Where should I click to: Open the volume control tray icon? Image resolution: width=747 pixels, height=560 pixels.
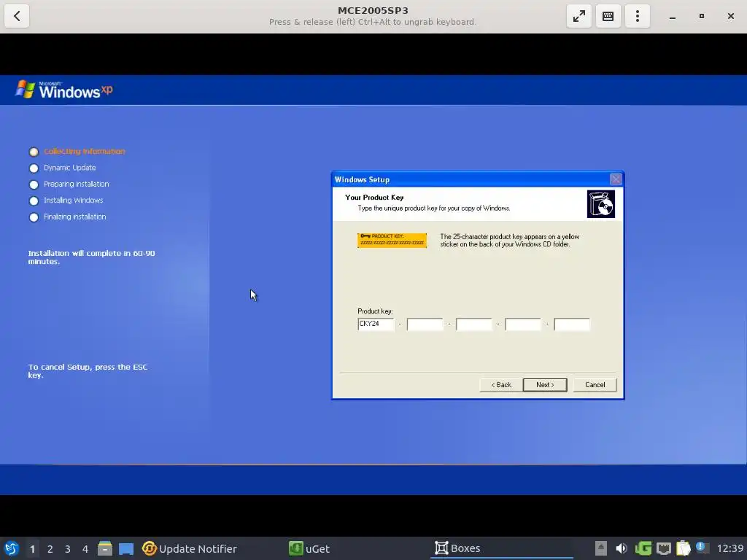(x=622, y=548)
